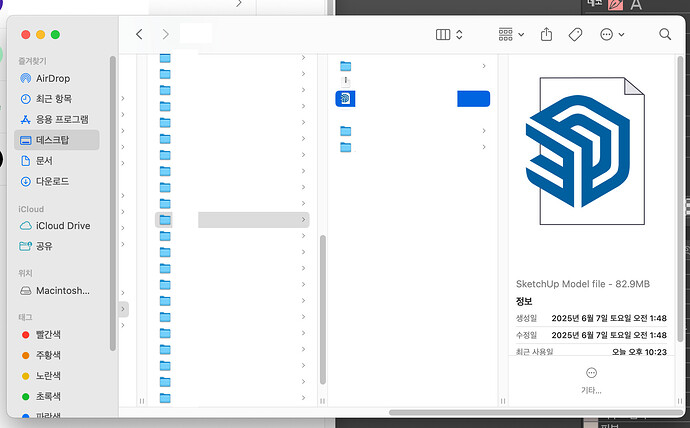Click the tag icon in the toolbar
Viewport: 690px width, 428px height.
click(575, 34)
